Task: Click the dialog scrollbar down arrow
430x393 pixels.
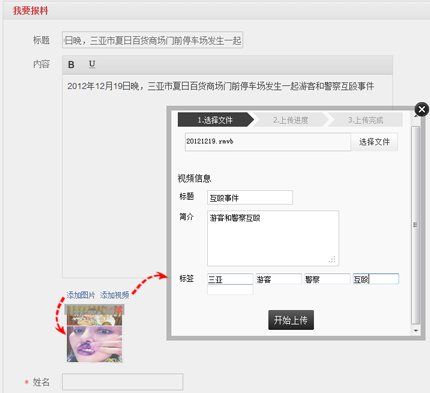Action: [x=416, y=330]
